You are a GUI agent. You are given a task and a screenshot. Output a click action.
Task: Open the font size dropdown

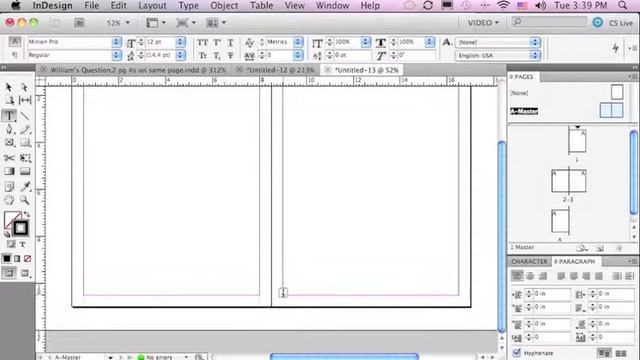pos(180,42)
